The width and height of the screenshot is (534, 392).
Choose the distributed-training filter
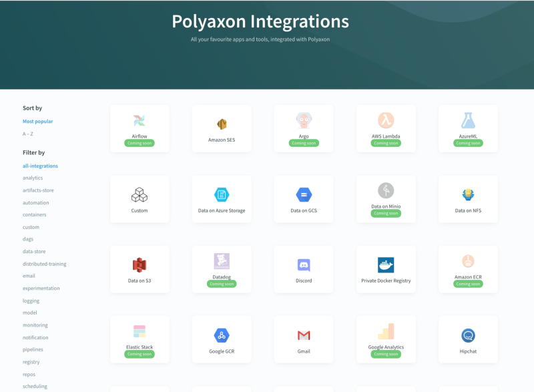click(45, 264)
